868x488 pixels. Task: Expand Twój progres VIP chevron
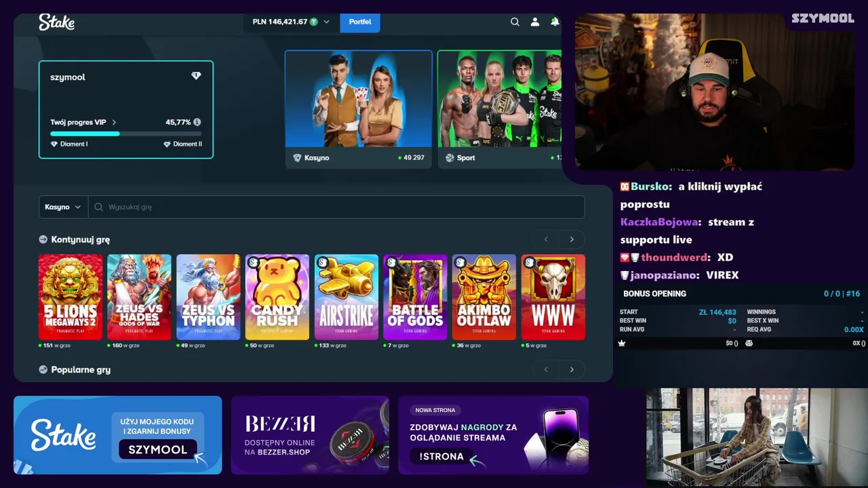(114, 122)
